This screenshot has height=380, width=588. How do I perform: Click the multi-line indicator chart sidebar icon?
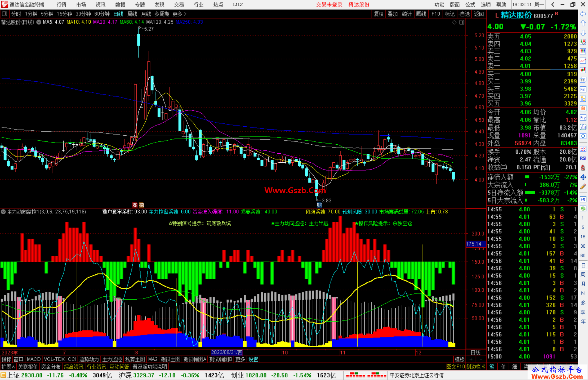[x=583, y=149]
